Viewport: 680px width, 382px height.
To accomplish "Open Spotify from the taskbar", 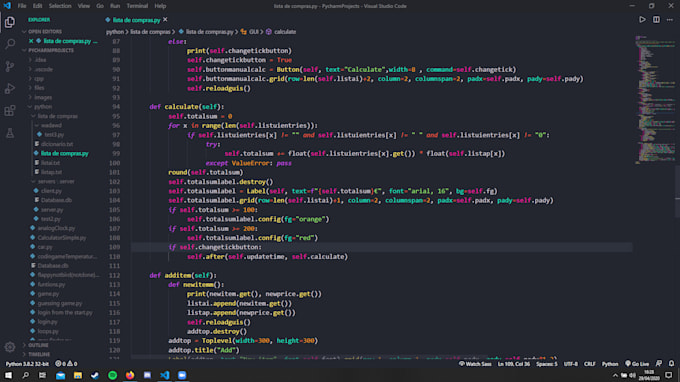I will click(112, 375).
